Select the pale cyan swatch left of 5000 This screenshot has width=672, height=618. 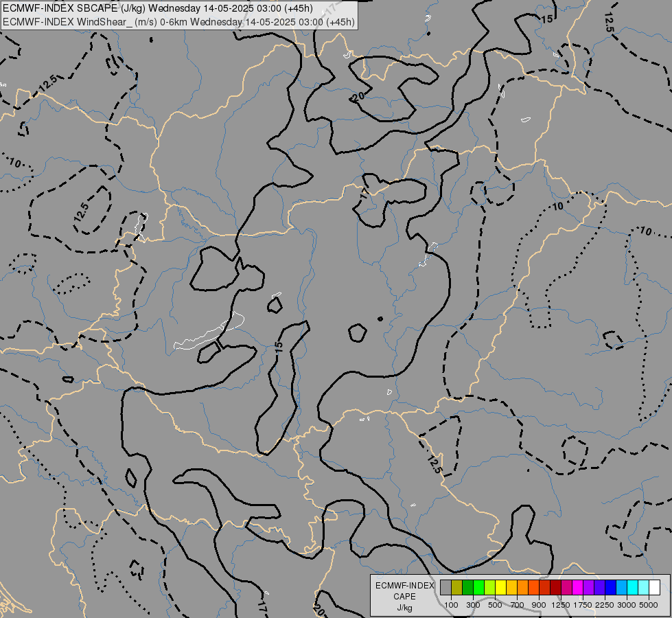pyautogui.click(x=644, y=587)
